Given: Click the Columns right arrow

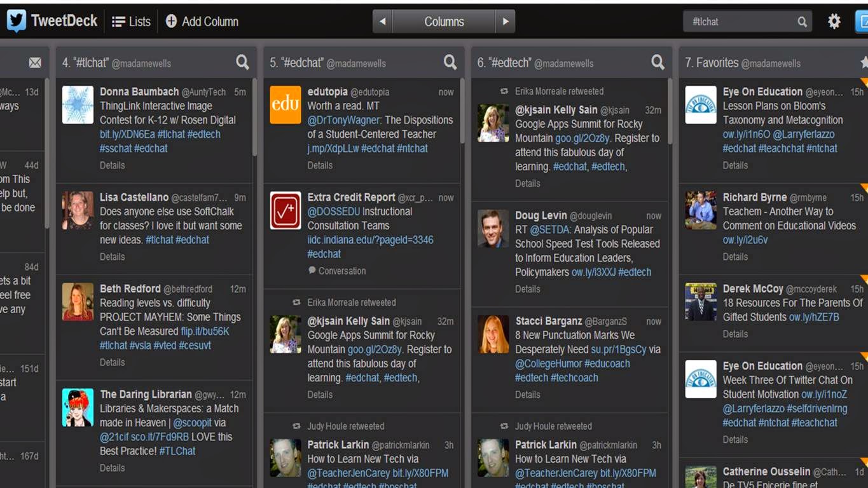Looking at the screenshot, I should [x=505, y=22].
